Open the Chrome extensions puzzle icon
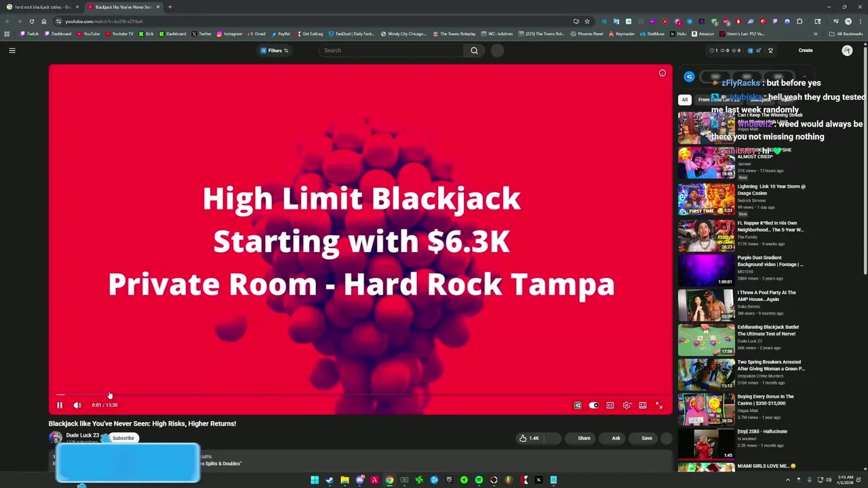868x488 pixels. [800, 21]
